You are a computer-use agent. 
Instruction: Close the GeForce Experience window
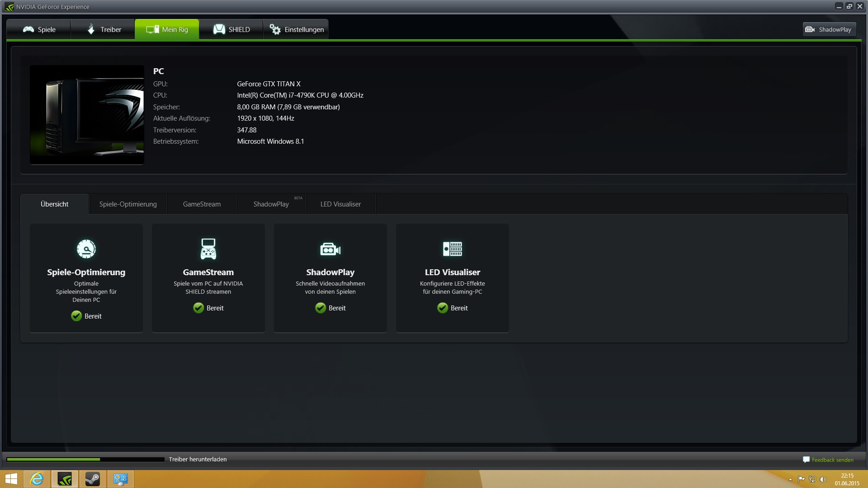pyautogui.click(x=859, y=6)
